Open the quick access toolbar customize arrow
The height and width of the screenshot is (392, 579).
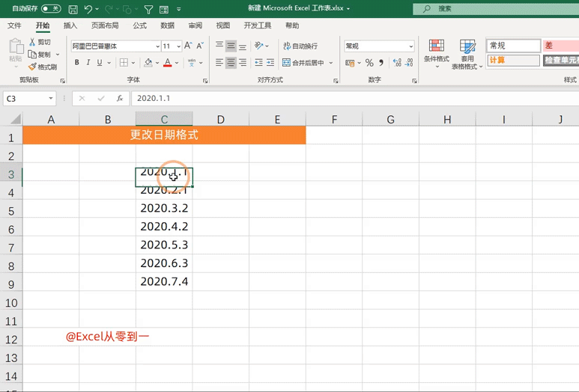pos(179,9)
